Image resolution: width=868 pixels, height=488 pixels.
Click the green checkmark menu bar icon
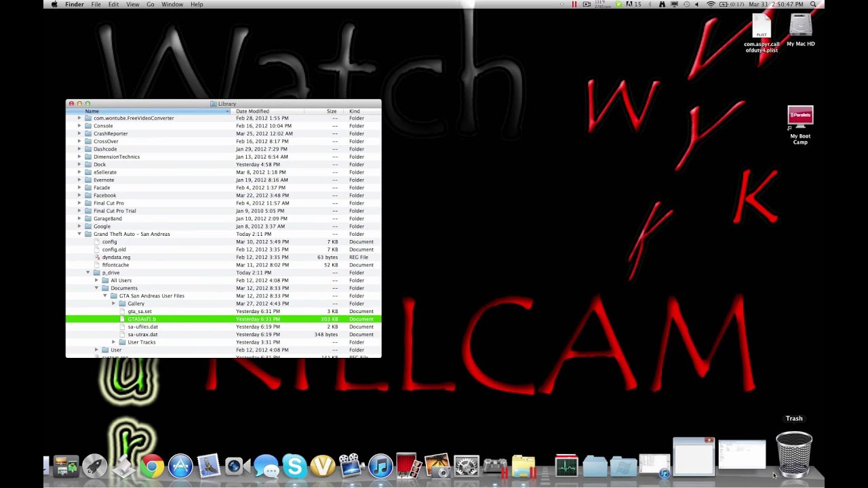point(618,4)
